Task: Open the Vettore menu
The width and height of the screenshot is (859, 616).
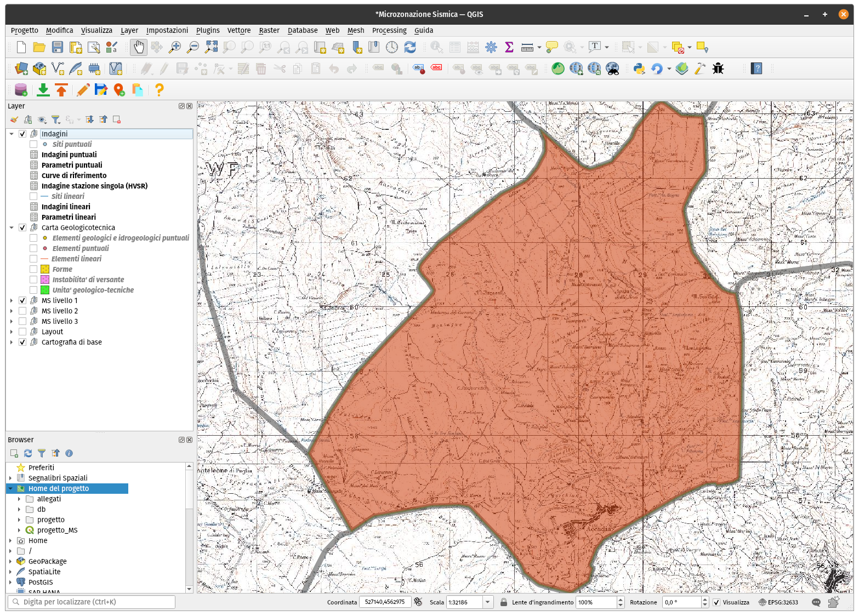Action: point(239,31)
